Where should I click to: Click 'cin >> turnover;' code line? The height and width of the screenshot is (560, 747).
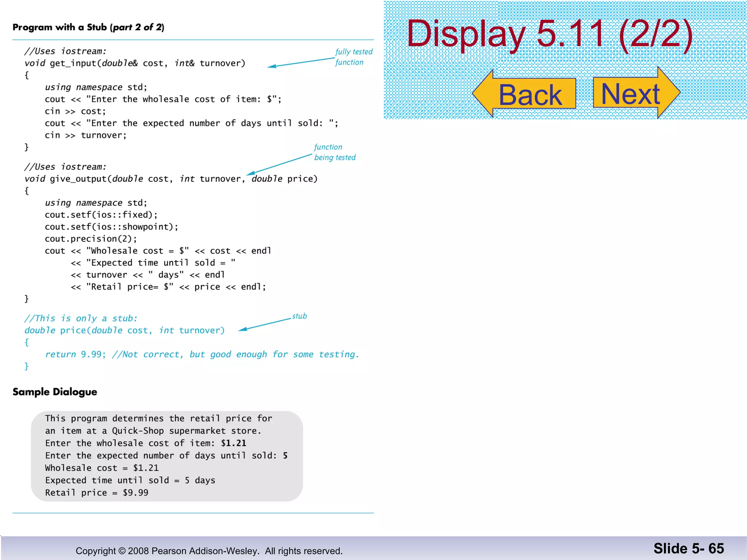86,135
